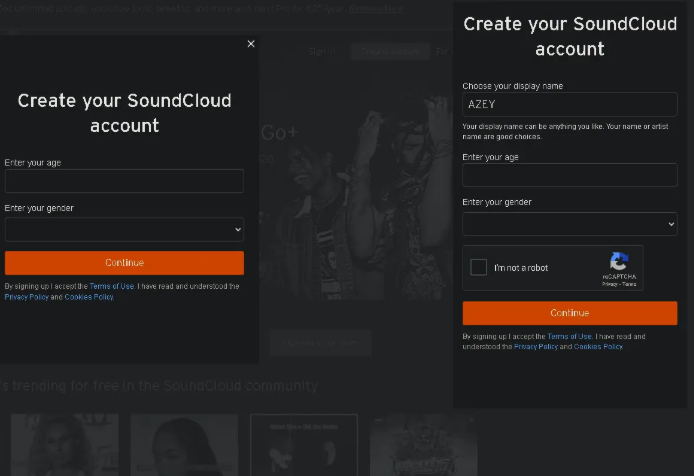Click the reCAPTCHA logo icon
Viewport: 694px width, 476px height.
coord(619,262)
